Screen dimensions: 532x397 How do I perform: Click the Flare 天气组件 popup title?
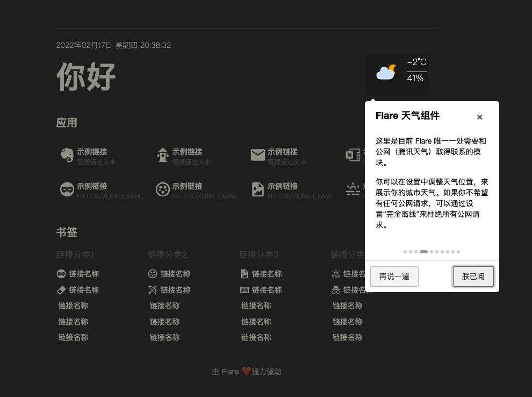[407, 116]
